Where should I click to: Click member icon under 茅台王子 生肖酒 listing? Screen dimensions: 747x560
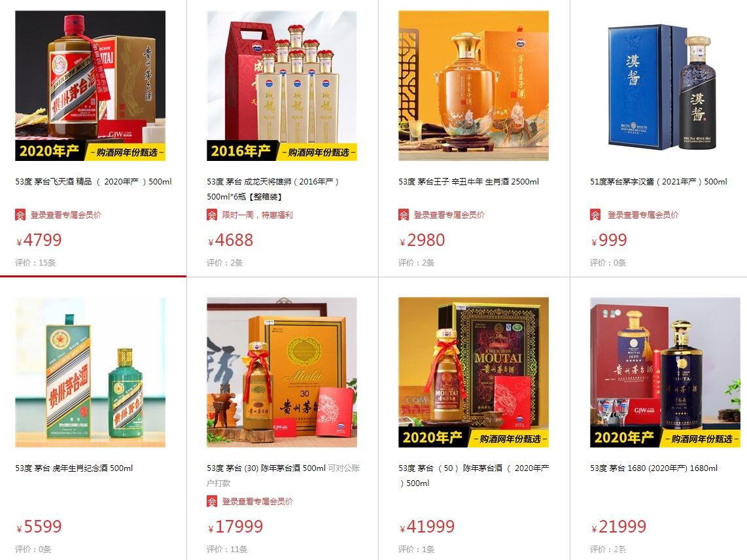(x=404, y=215)
